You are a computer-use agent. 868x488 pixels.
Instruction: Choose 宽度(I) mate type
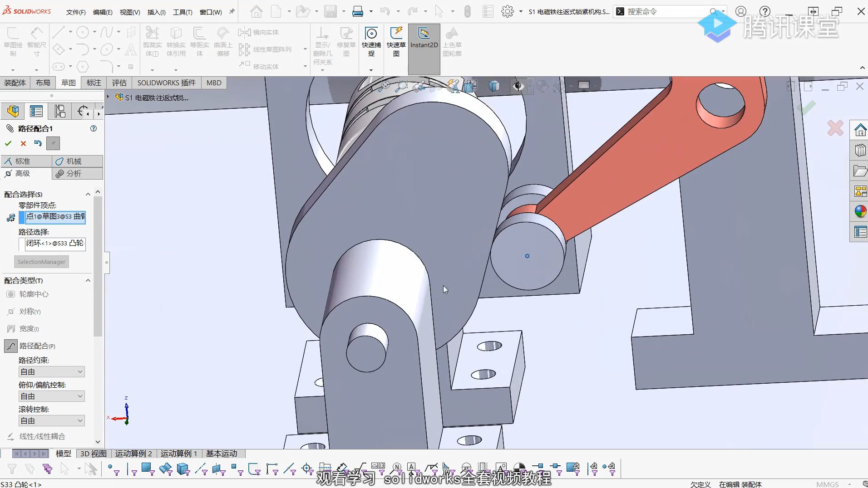[x=23, y=329]
